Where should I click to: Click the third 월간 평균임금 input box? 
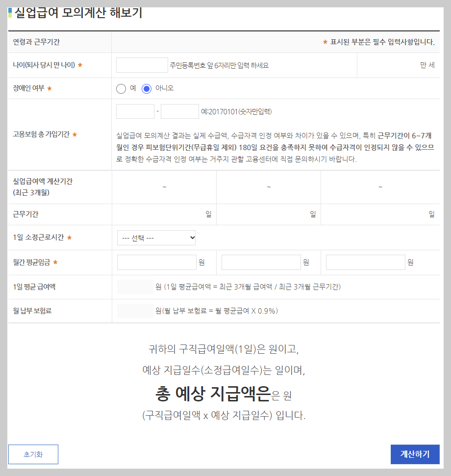[x=365, y=262]
